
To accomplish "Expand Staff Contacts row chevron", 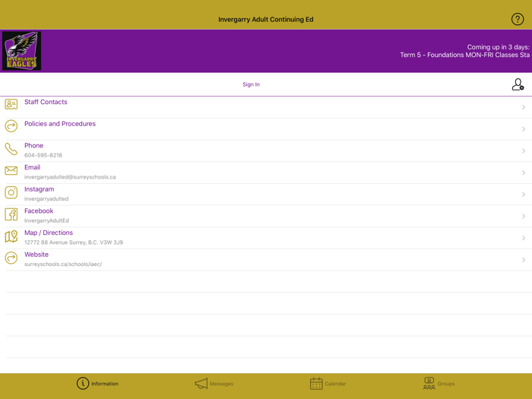I will [x=524, y=107].
